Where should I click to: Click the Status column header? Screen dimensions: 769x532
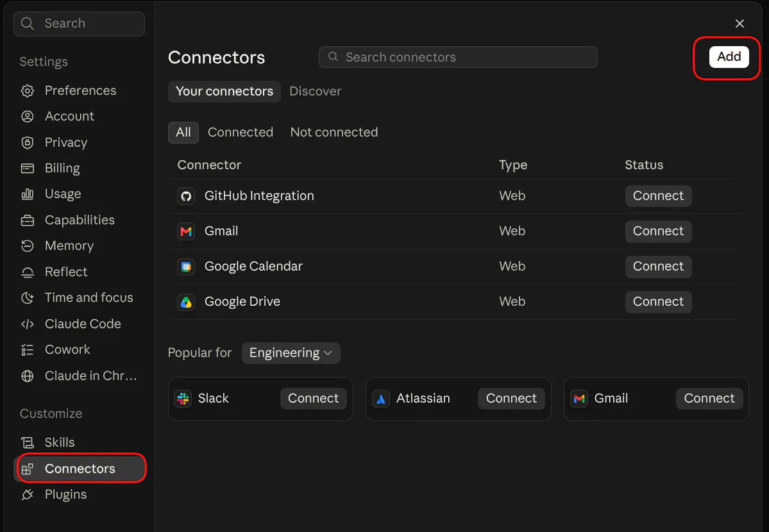[644, 165]
